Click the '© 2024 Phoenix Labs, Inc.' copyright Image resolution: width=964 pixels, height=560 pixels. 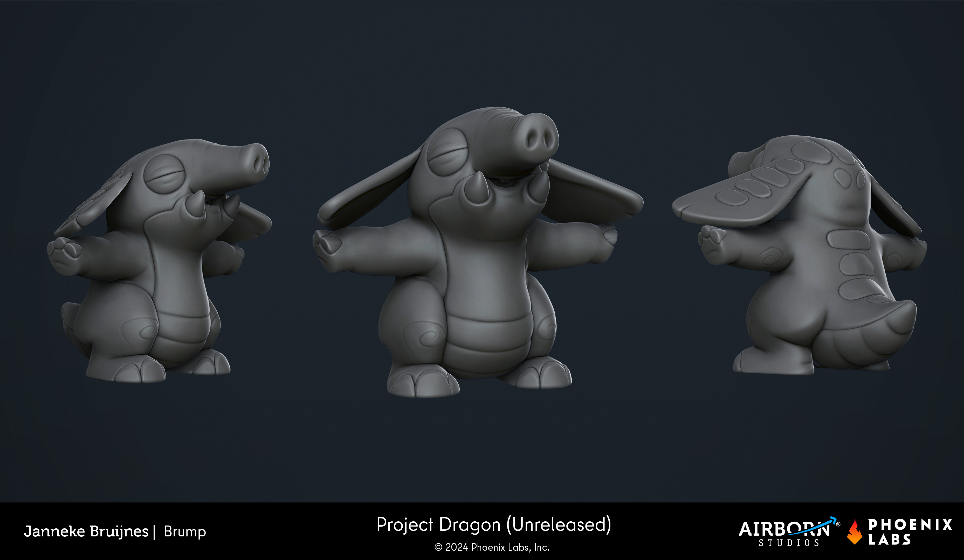coord(492,547)
